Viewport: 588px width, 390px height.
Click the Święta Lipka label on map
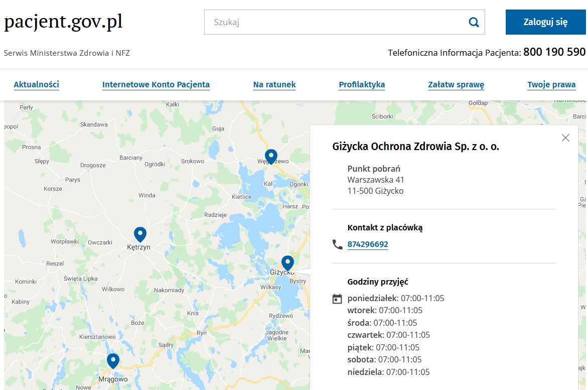81,279
